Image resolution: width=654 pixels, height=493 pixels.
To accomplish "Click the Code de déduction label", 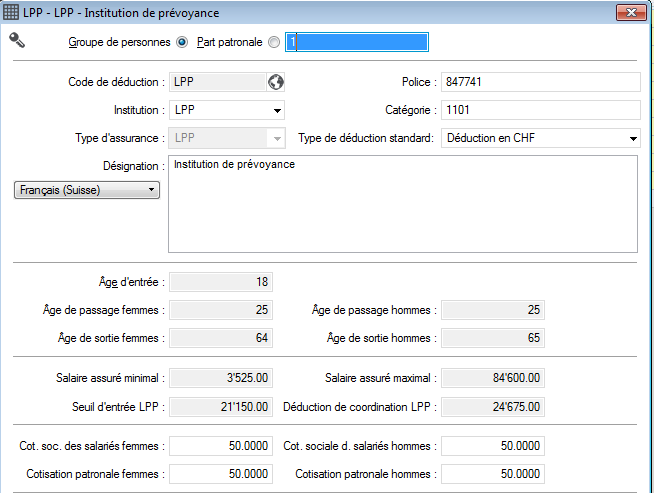I will tap(116, 82).
